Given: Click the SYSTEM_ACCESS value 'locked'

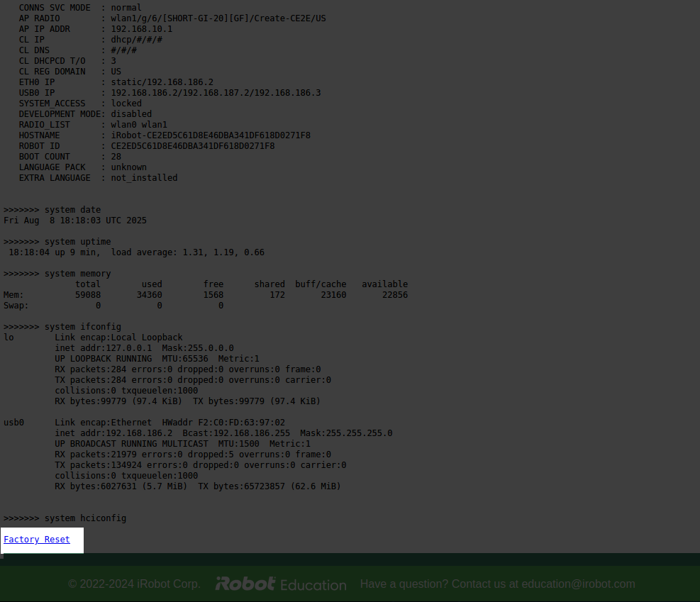Looking at the screenshot, I should click(126, 104).
